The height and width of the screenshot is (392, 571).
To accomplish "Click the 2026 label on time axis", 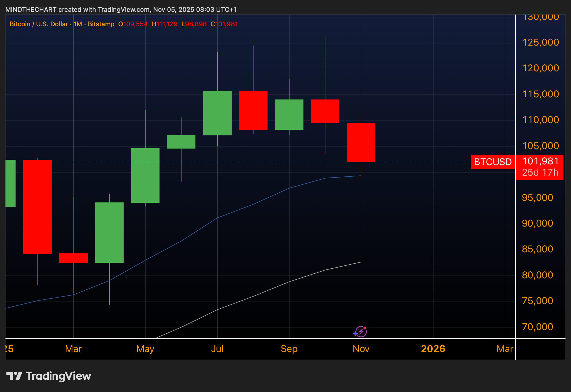I will (x=433, y=349).
